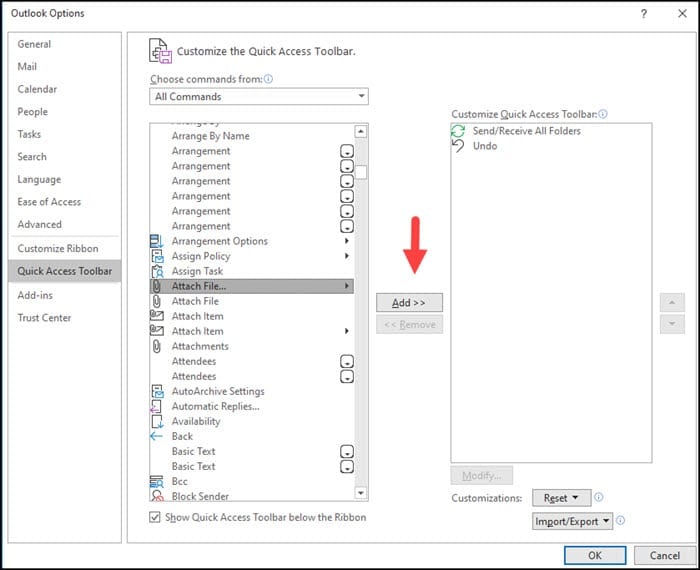Viewport: 700px width, 570px height.
Task: Click the Cancel button
Action: [665, 555]
